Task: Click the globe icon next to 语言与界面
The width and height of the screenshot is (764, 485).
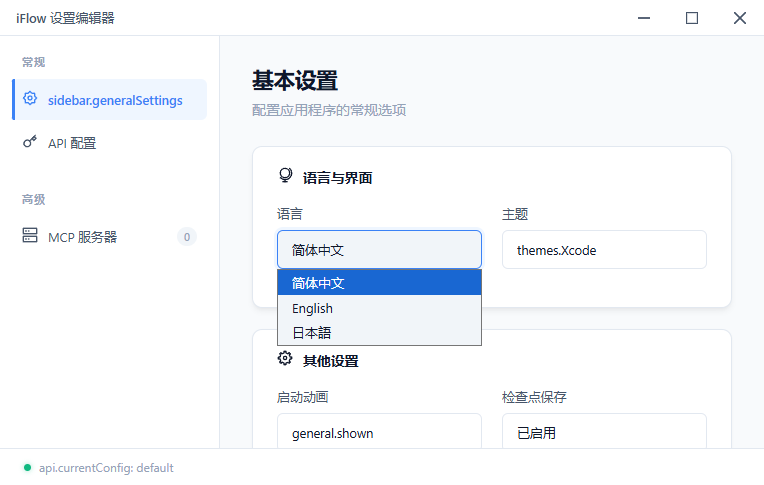Action: [x=285, y=176]
